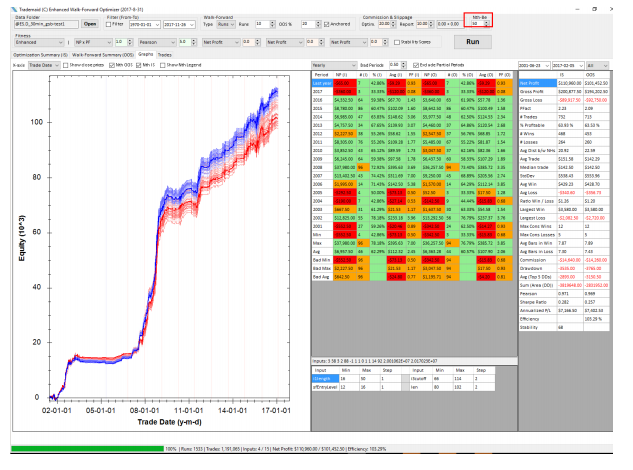This screenshot has height=470, width=633.
Task: Click the Run button
Action: coord(475,43)
